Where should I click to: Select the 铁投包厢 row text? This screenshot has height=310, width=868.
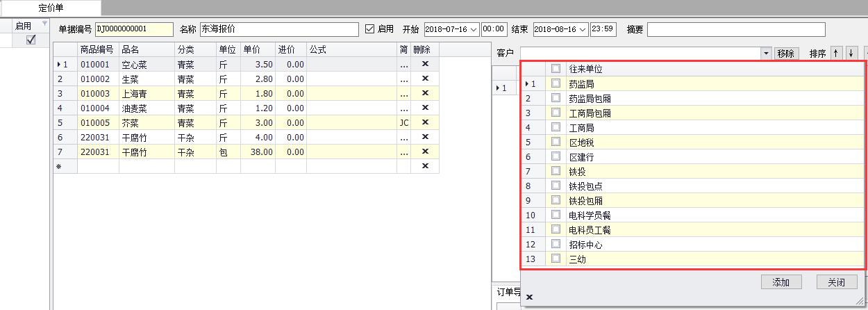(585, 200)
